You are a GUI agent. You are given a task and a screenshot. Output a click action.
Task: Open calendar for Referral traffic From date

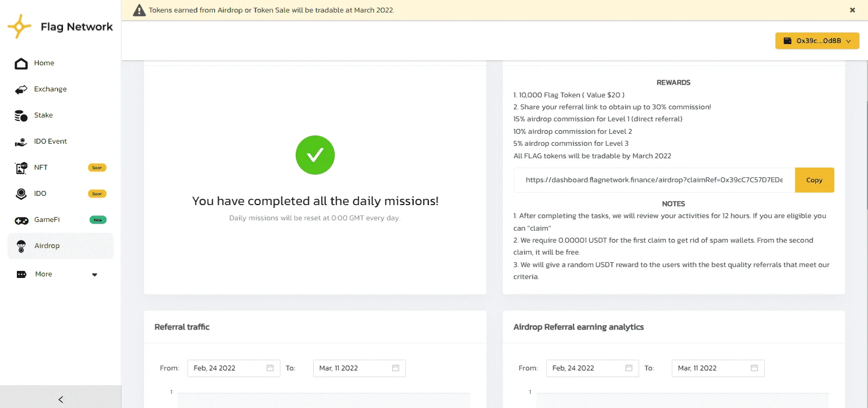pos(270,368)
